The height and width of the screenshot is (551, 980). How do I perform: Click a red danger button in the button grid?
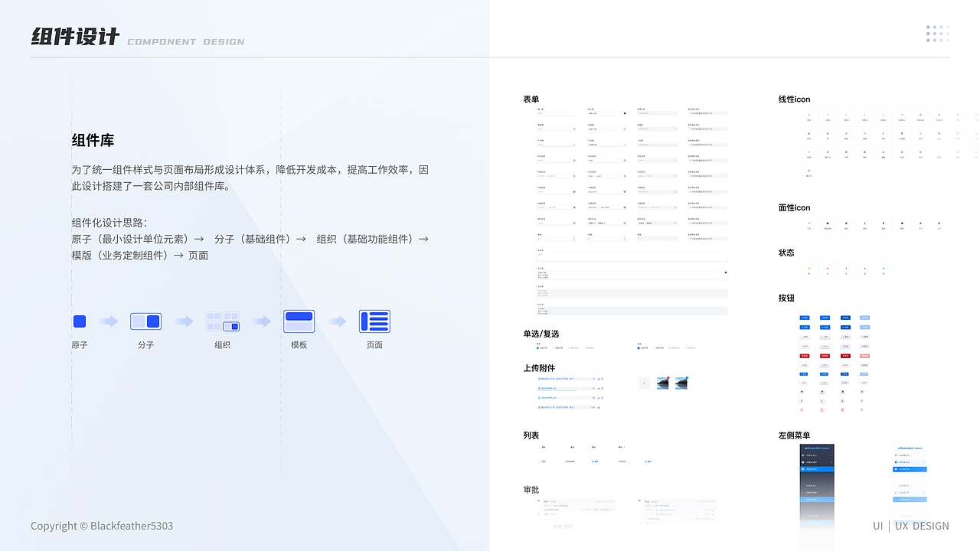pos(804,356)
